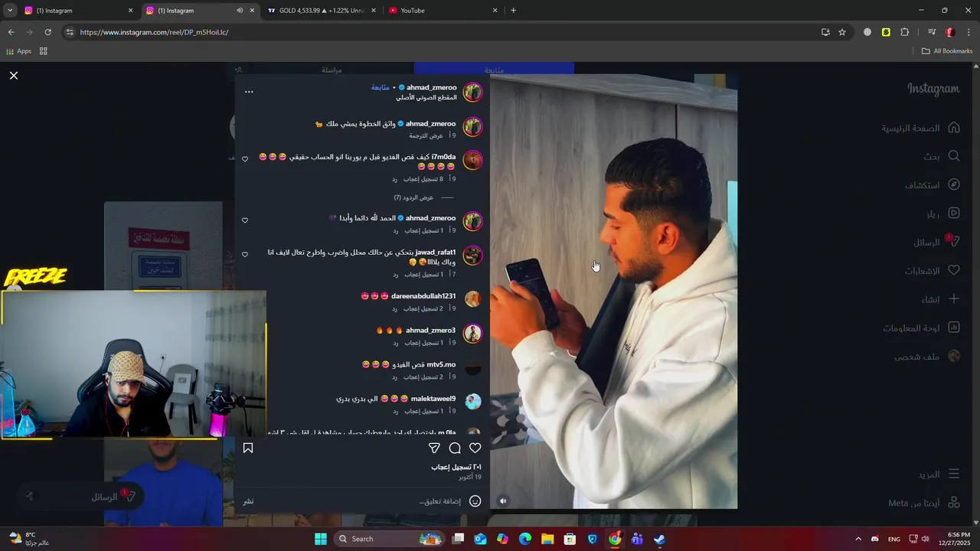Bookmark this page with star icon

pyautogui.click(x=842, y=32)
